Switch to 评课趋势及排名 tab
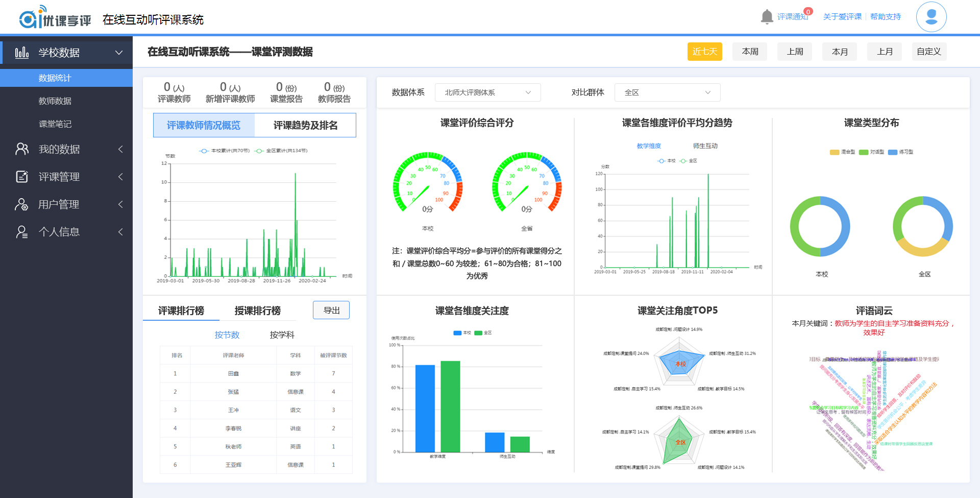 [305, 125]
